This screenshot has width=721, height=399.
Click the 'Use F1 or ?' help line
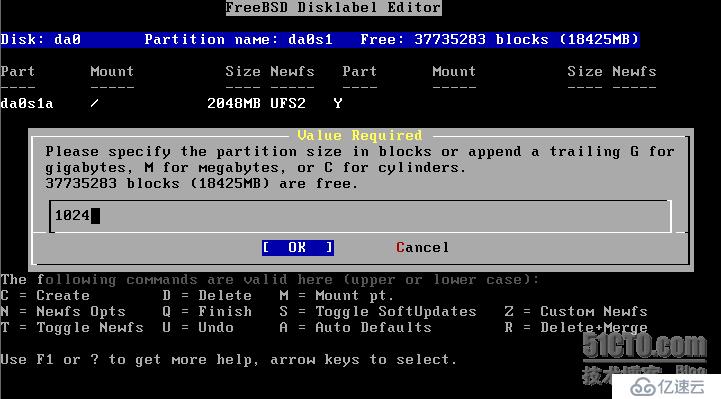click(229, 359)
